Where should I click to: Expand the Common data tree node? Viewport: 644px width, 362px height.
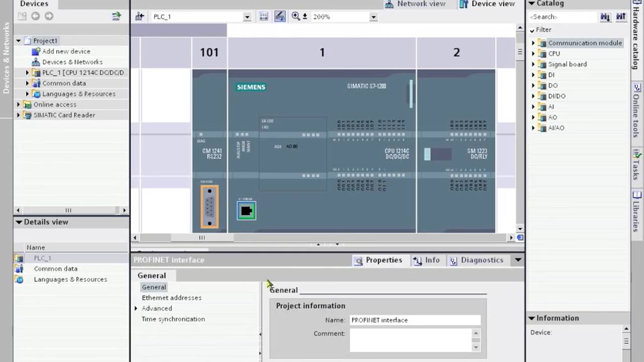click(28, 83)
